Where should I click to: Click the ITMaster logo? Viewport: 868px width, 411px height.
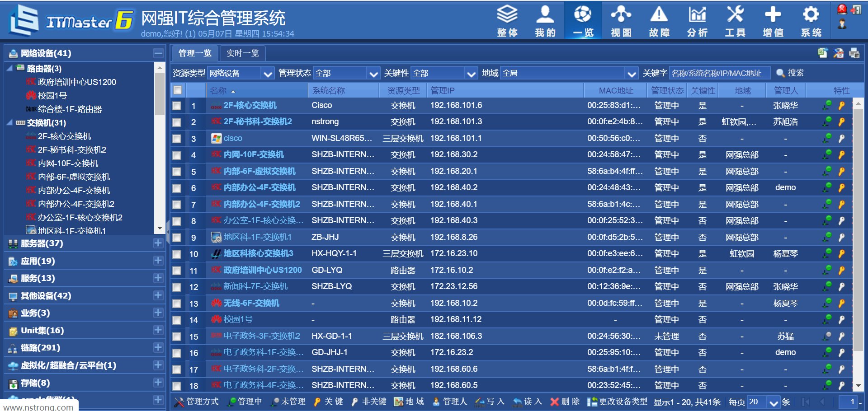coord(71,20)
